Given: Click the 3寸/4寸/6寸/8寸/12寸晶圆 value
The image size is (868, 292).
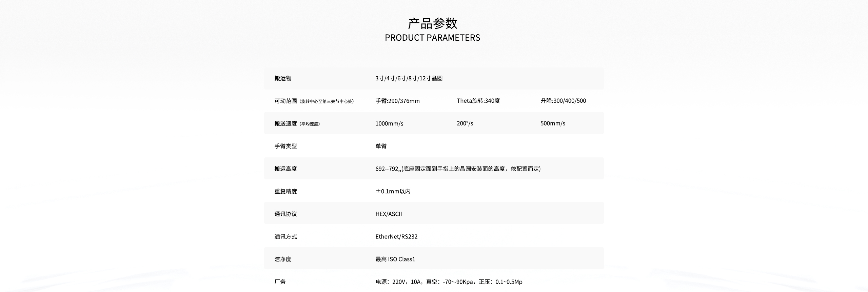Looking at the screenshot, I should click(409, 78).
